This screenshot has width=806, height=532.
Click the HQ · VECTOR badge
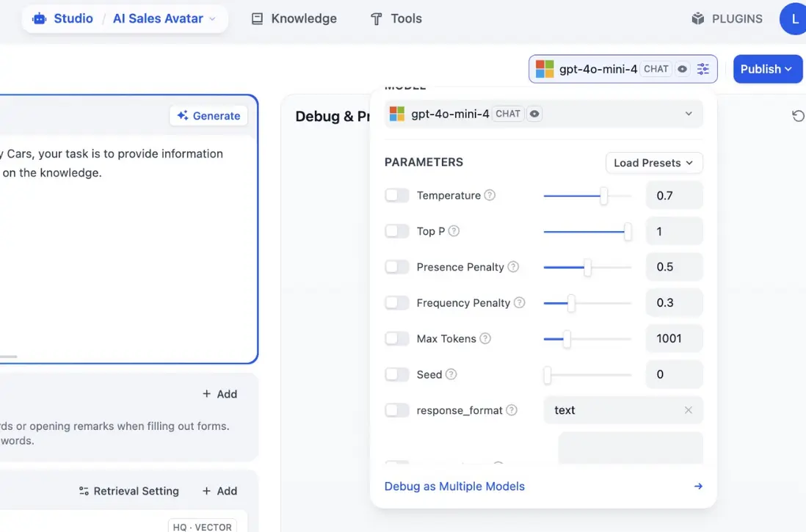203,526
